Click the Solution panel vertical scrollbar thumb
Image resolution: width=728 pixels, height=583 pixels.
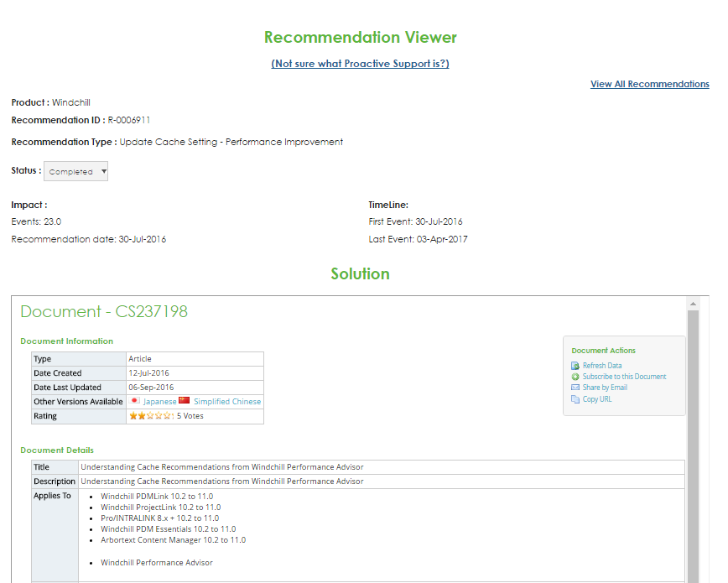[693, 446]
